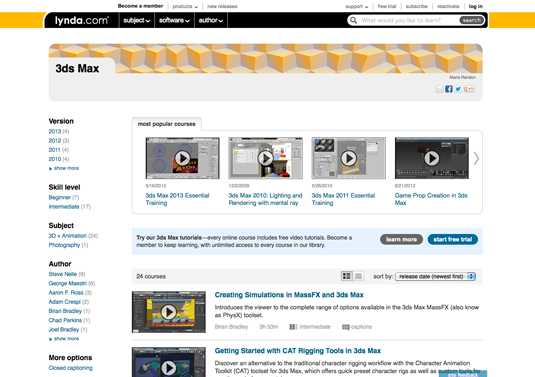
Task: Open Creating Simulations in MassFX and 3ds Max title
Action: tap(289, 295)
